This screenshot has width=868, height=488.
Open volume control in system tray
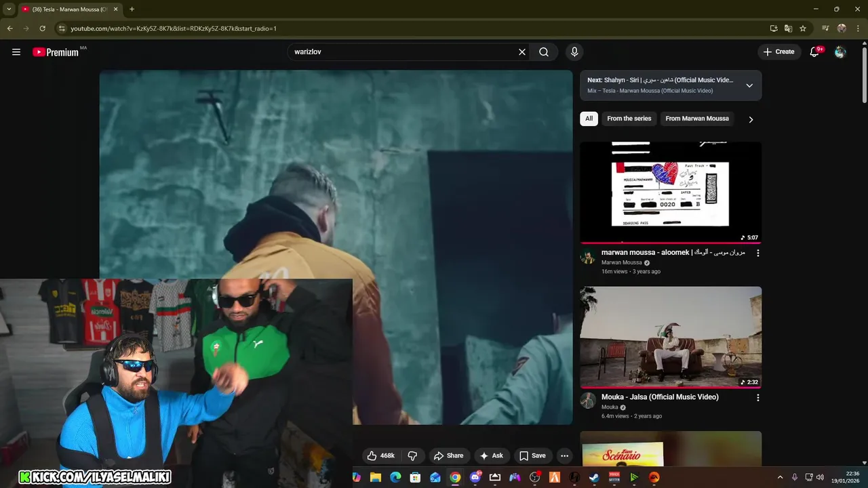tap(820, 477)
